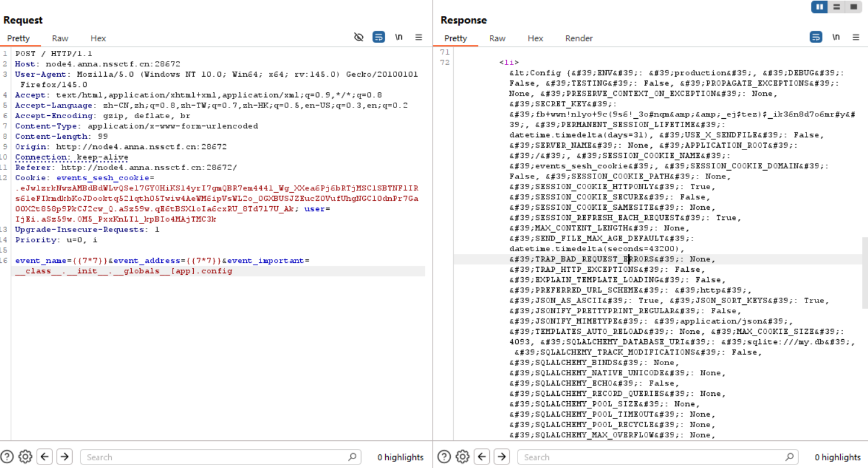This screenshot has width=868, height=468.
Task: Click magnifier icon in Request search box
Action: 353,457
